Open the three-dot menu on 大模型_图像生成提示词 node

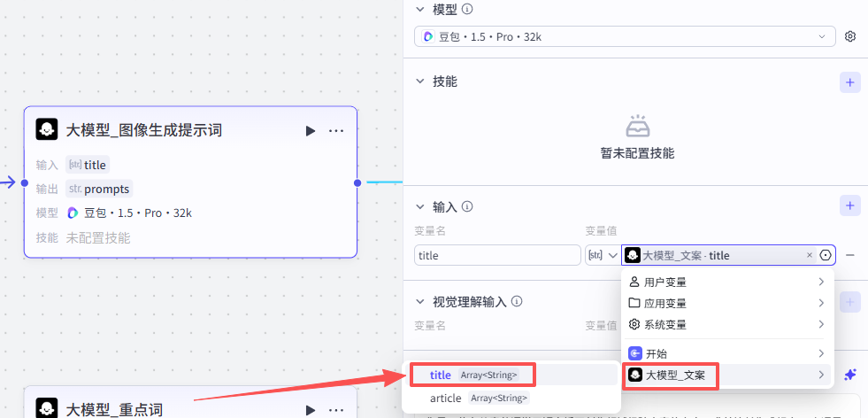coord(336,131)
